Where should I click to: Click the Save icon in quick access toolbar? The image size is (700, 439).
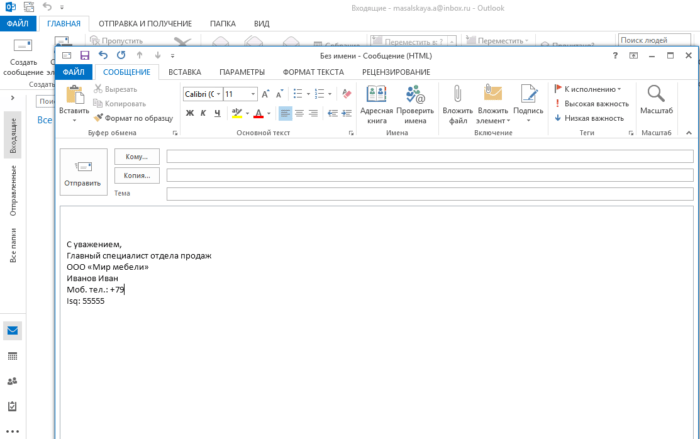(x=85, y=55)
